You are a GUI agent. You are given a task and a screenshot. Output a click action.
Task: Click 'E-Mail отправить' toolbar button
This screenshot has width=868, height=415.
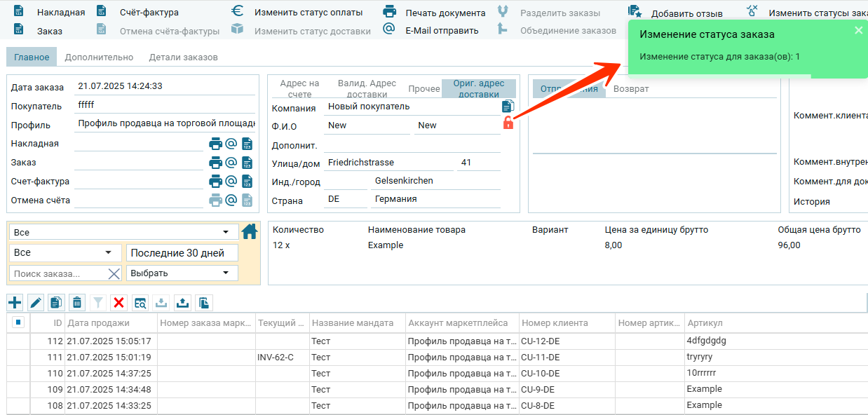(x=431, y=30)
